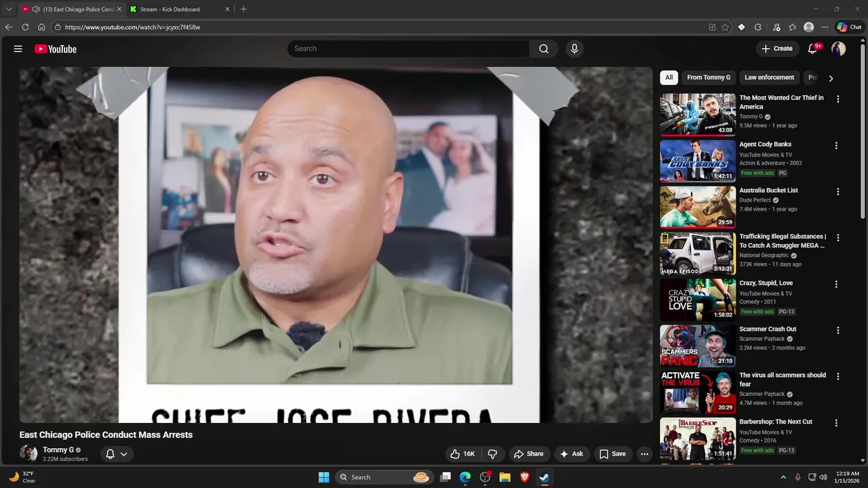The image size is (868, 488).
Task: Open the Windows Start menu
Action: 323,477
